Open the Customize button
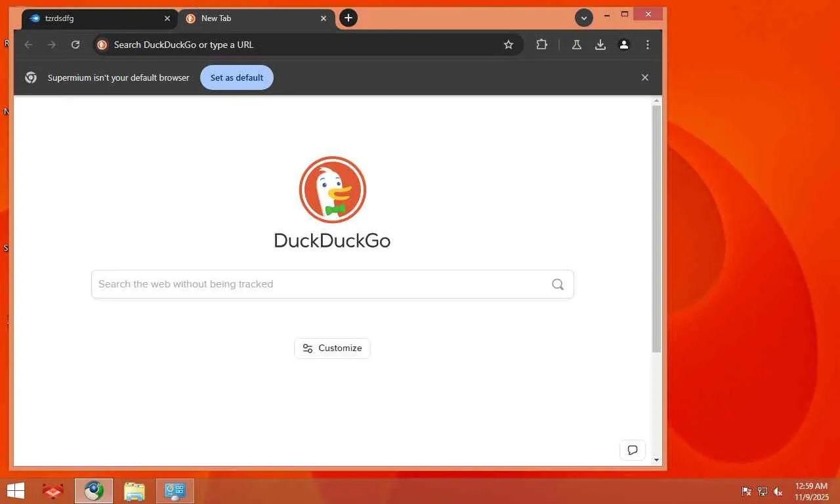The height and width of the screenshot is (504, 840). (x=333, y=348)
